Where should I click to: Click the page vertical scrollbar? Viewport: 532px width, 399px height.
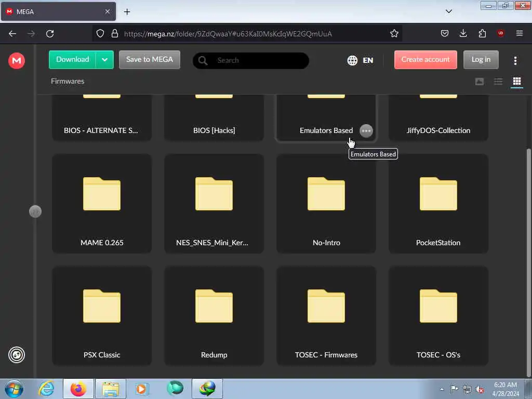click(528, 263)
